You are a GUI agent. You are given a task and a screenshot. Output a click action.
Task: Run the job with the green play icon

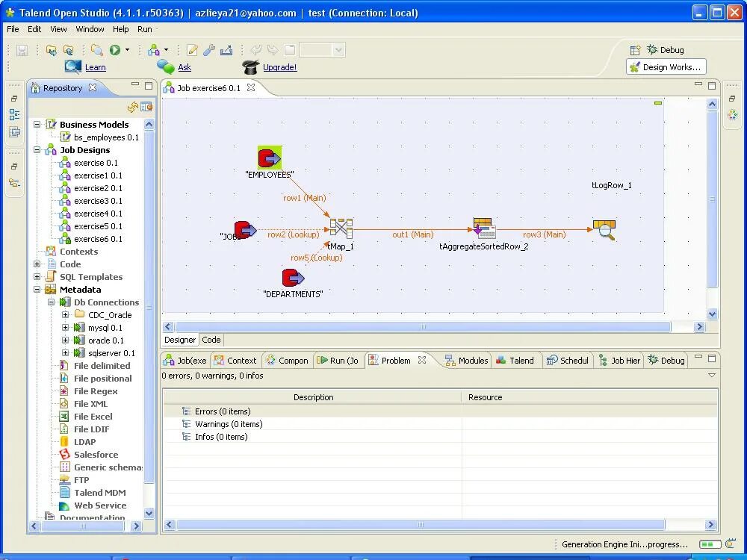click(115, 50)
